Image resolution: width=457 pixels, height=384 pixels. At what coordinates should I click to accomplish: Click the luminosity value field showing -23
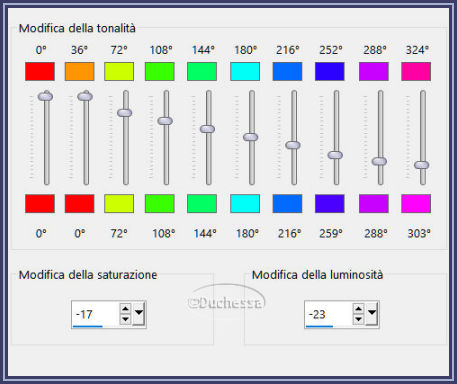point(328,314)
